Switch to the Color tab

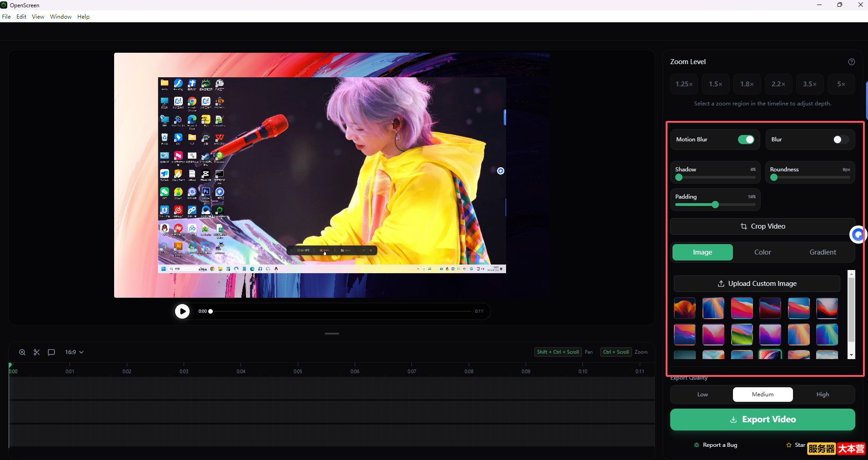[x=762, y=252]
